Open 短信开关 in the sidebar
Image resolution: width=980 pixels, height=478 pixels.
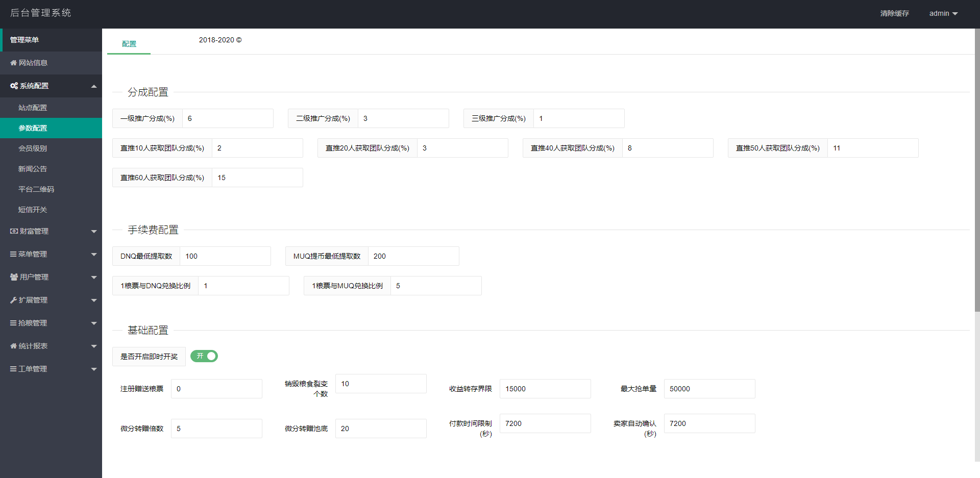[x=51, y=210]
